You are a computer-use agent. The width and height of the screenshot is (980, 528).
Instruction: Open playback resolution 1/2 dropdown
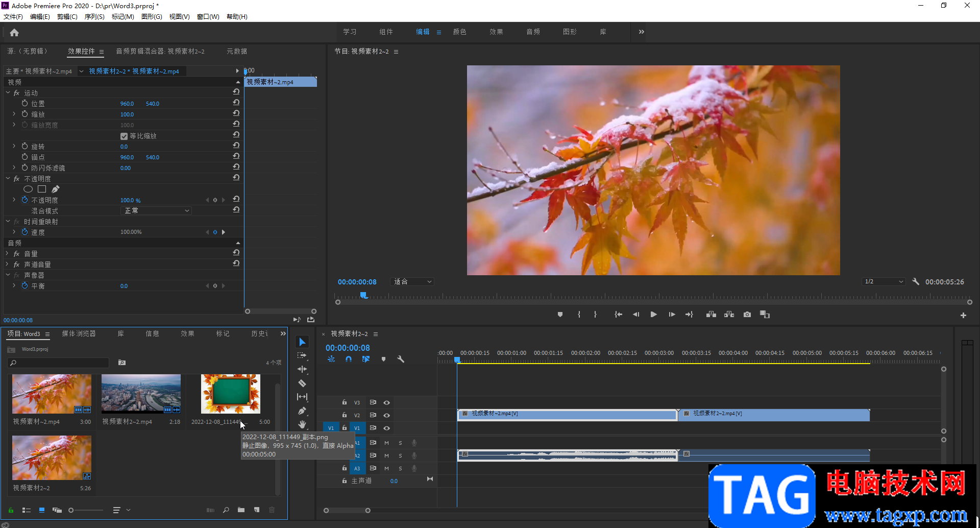[x=883, y=281]
